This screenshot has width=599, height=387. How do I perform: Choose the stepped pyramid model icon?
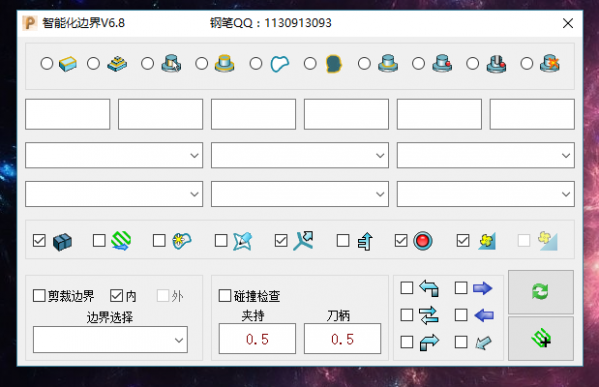coord(117,64)
